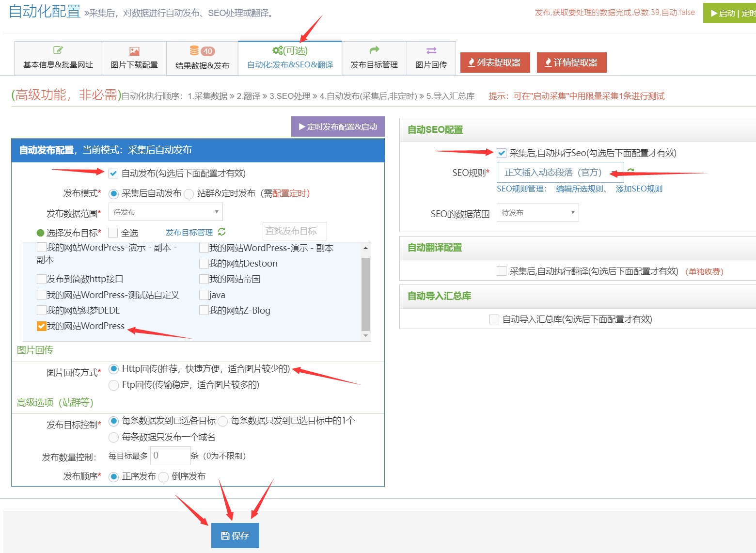This screenshot has height=553, width=756.
Task: Check 我的网站Z-Blog target
Action: point(204,310)
